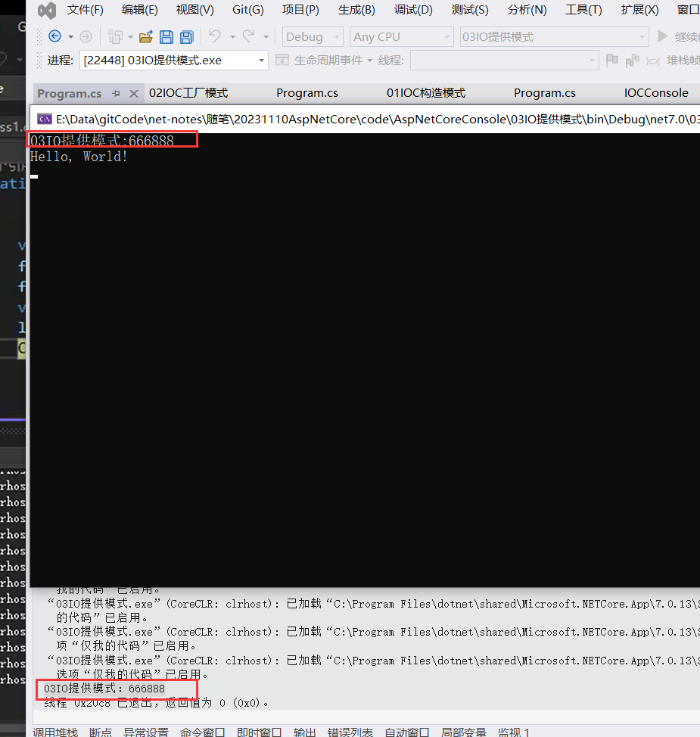
Task: Open the 断点 bottom panel tab
Action: 101,732
